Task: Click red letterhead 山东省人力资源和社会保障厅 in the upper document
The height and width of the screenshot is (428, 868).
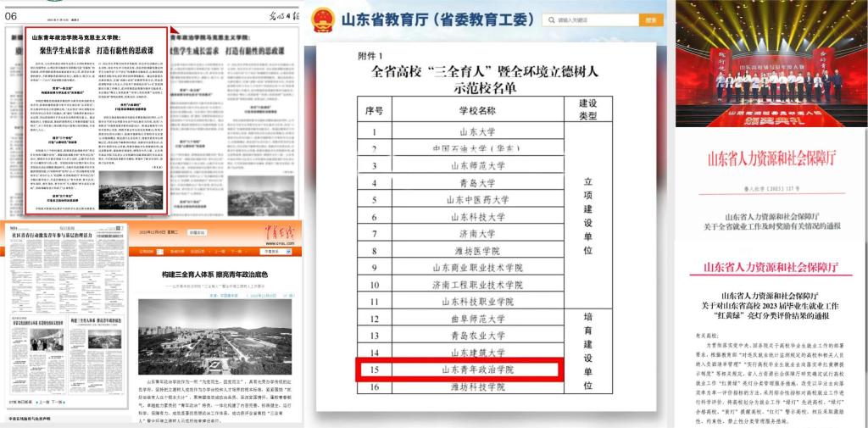Action: [770, 158]
